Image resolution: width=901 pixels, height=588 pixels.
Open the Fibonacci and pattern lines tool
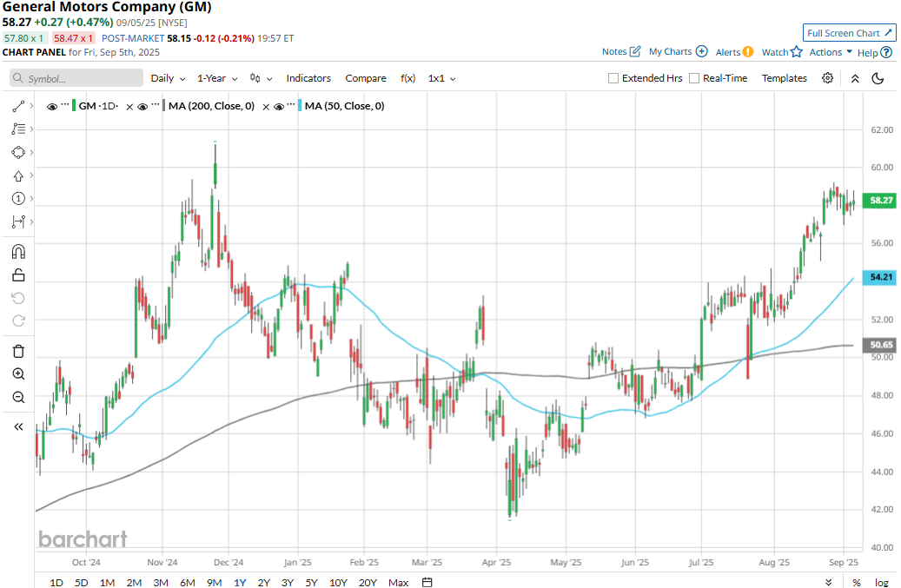(x=18, y=129)
